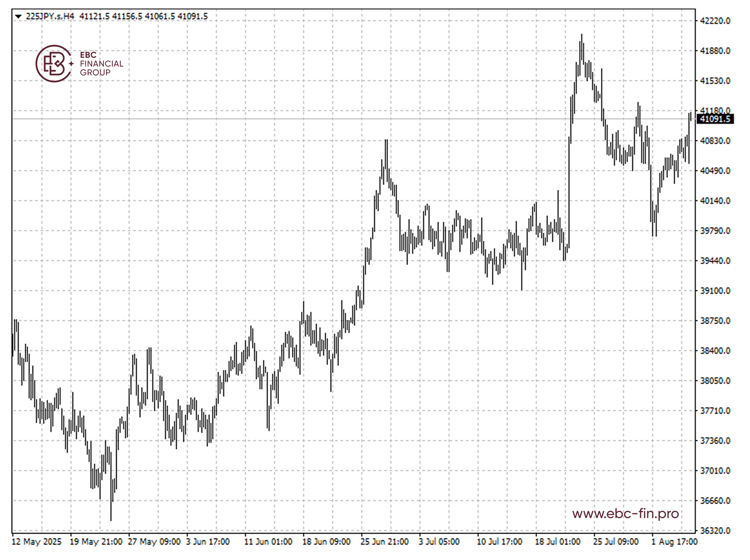The height and width of the screenshot is (560, 750).
Task: Click the 38050.0 price axis label
Action: pos(715,381)
